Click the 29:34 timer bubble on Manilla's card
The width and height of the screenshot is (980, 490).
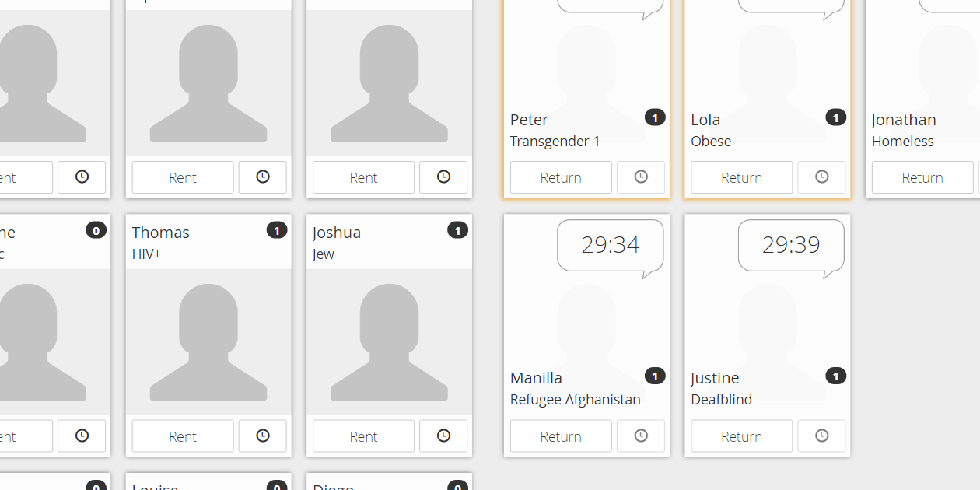click(x=611, y=245)
